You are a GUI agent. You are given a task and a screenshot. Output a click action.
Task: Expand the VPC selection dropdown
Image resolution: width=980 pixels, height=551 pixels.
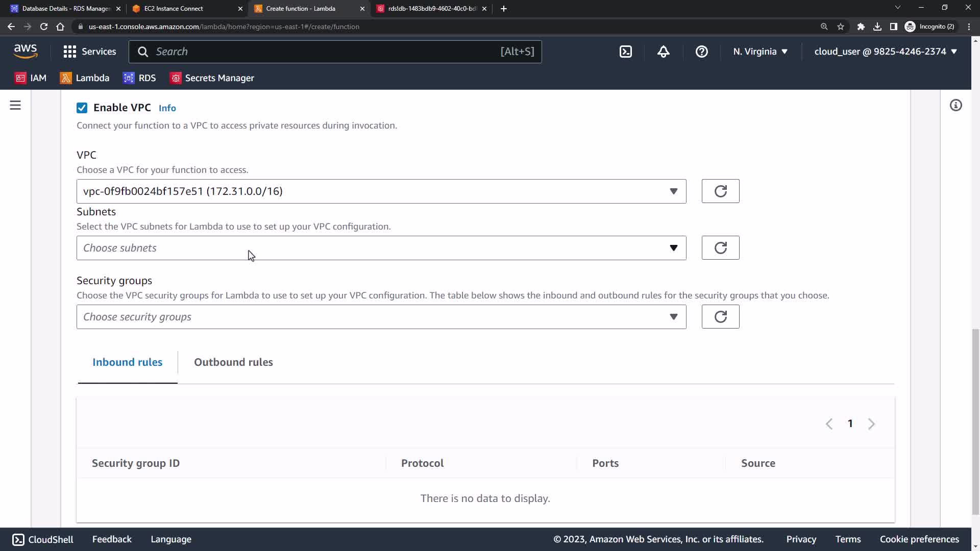(x=381, y=191)
